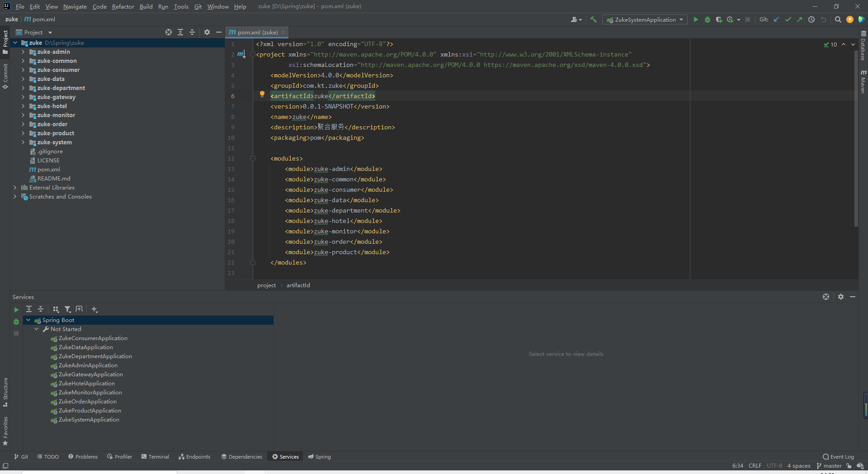Expand Scratches and Consoles node

click(15, 196)
